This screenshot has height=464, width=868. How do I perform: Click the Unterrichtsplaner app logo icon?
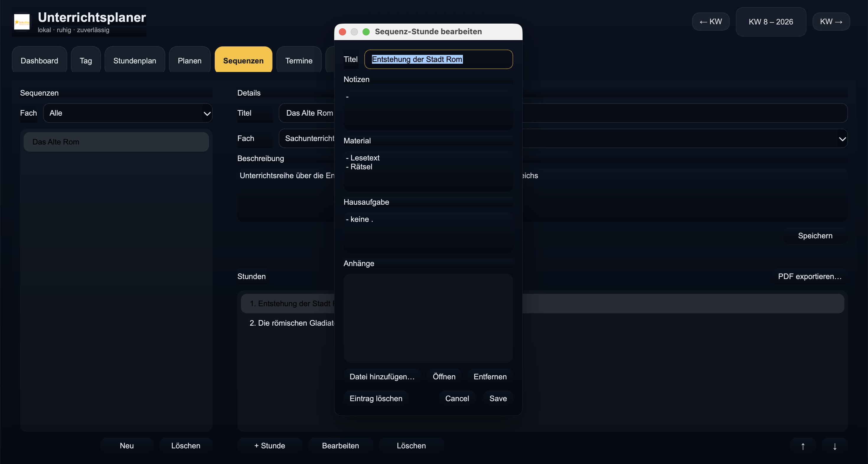click(x=22, y=22)
